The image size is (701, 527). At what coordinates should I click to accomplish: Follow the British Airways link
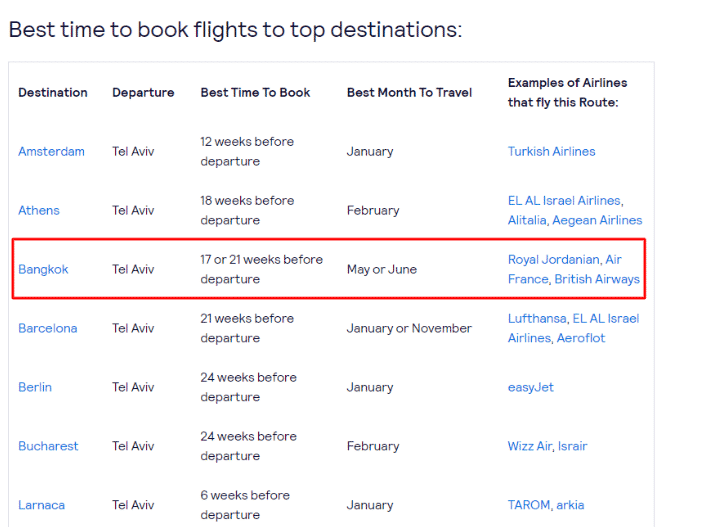(597, 279)
